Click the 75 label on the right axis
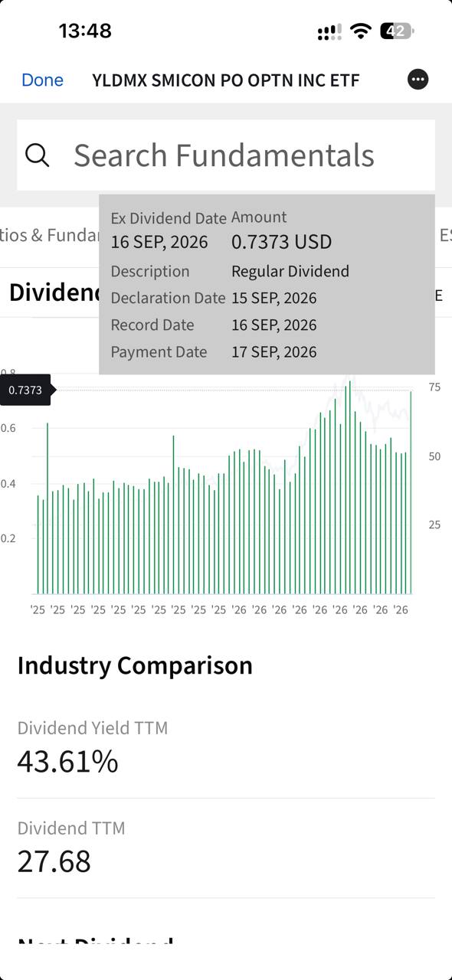Screen dimensions: 452x980 coord(434,387)
